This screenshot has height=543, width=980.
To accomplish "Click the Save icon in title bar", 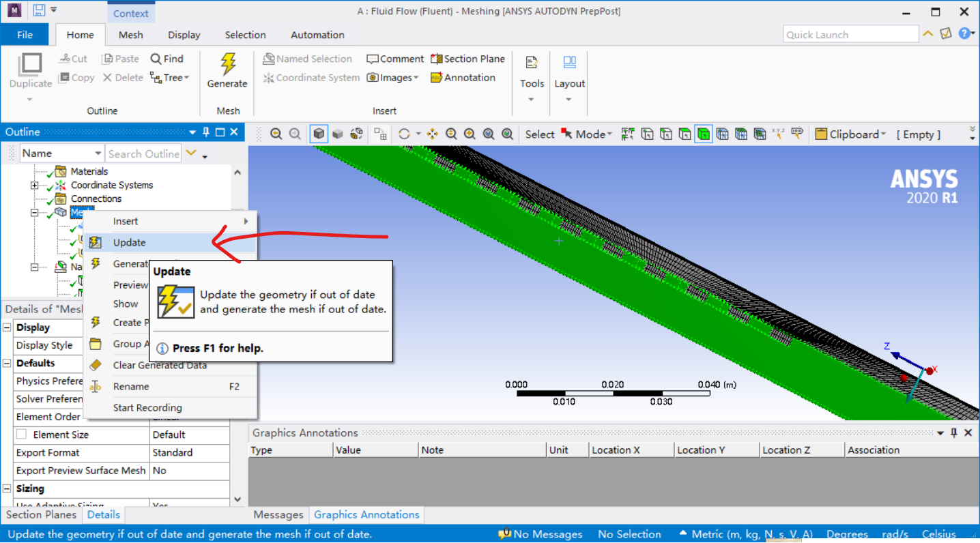I will pos(39,11).
